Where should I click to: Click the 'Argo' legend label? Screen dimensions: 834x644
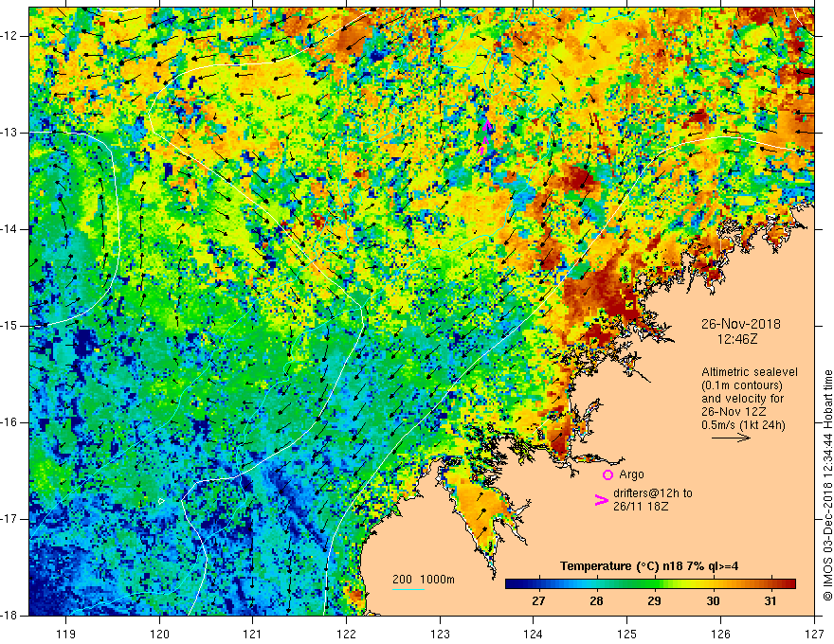point(631,474)
